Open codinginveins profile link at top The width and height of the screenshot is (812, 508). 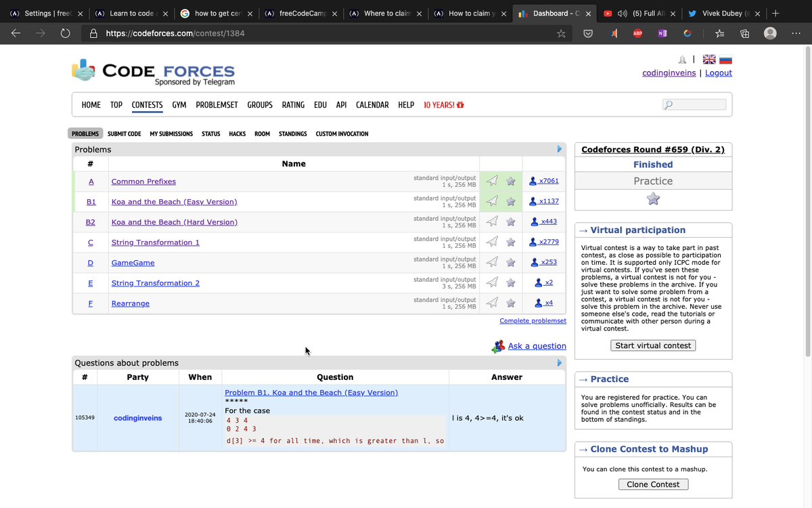tap(669, 72)
